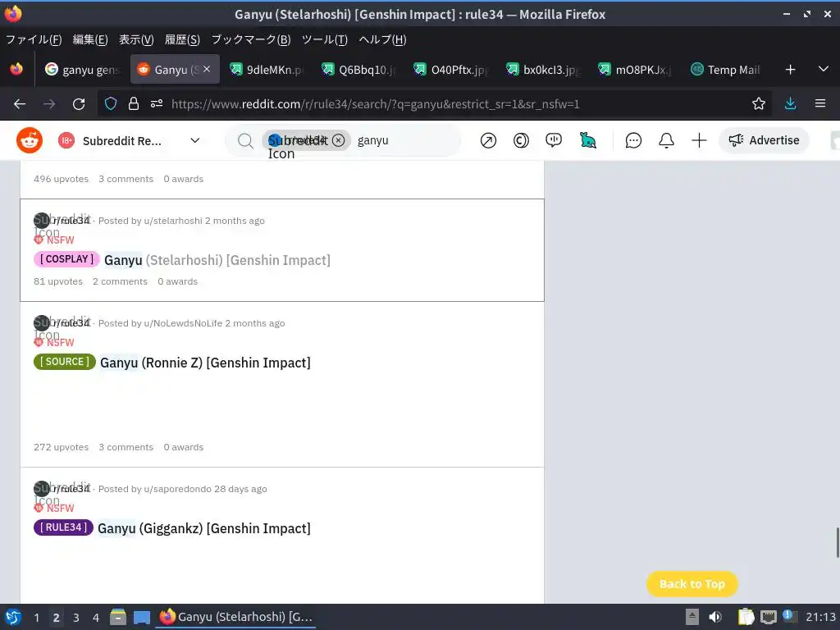Viewport: 840px width, 630px height.
Task: Click the site security padlock icon
Action: coord(134,104)
